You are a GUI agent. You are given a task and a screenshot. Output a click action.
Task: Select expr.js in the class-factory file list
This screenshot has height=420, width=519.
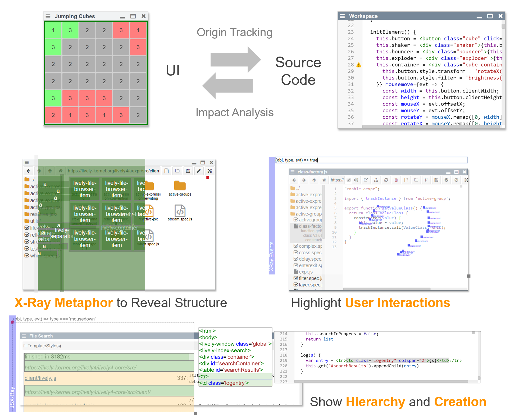pos(306,272)
